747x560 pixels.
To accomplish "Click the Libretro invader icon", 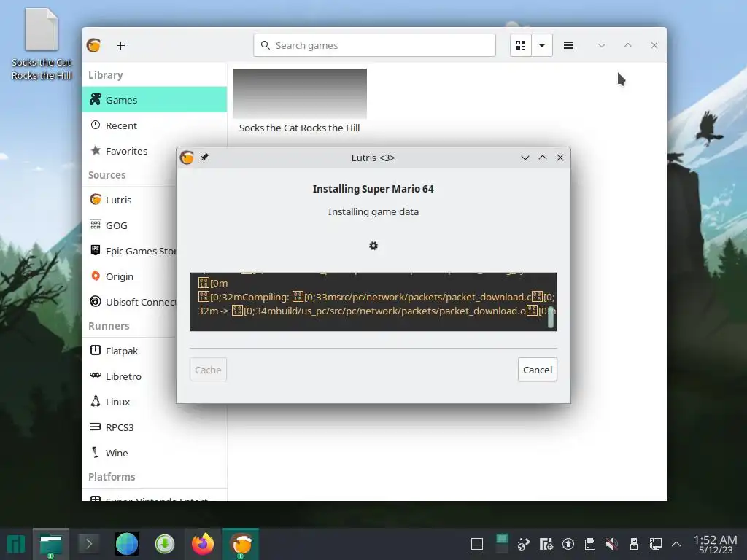I will [96, 376].
